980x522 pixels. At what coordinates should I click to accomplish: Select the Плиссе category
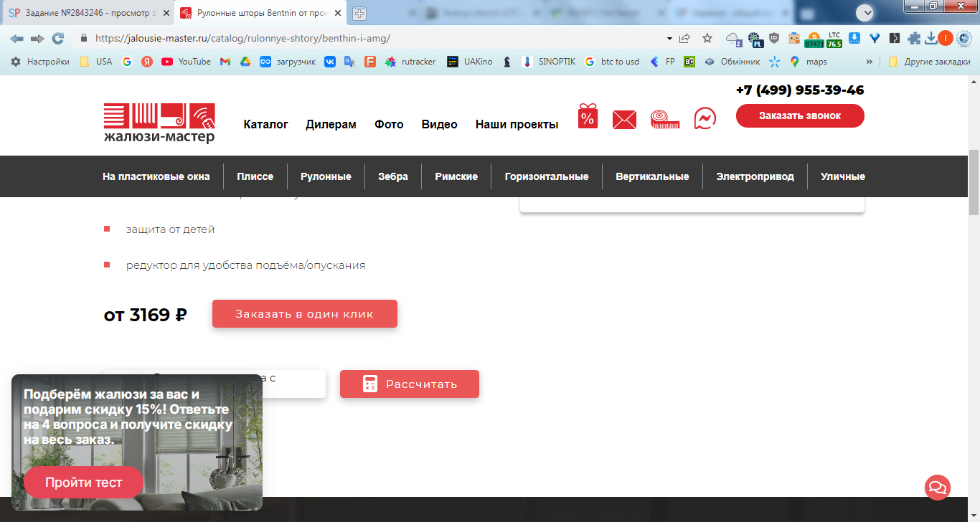click(255, 176)
